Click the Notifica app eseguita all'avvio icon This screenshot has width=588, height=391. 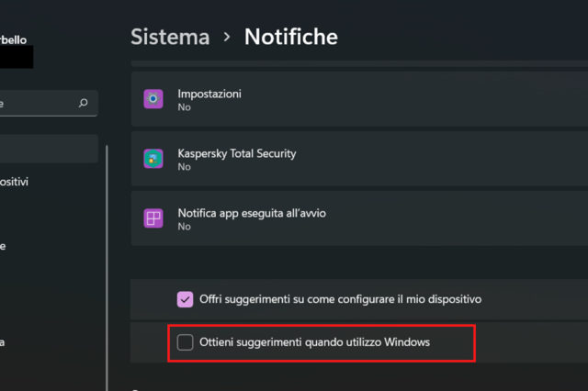click(153, 218)
